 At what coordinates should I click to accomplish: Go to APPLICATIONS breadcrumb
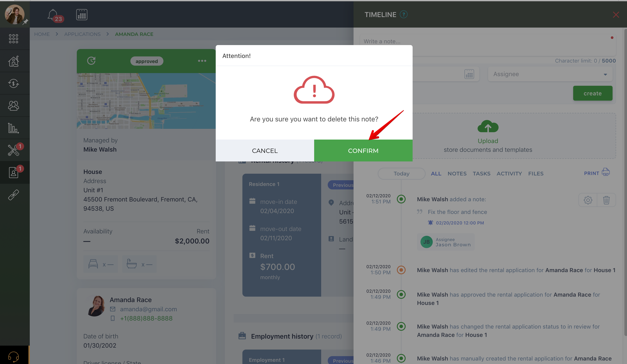point(82,34)
